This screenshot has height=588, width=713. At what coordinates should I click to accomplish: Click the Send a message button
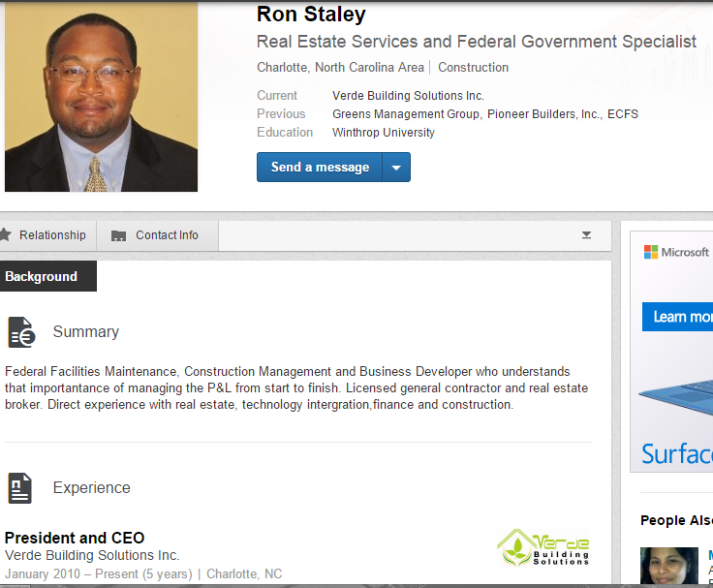320,168
